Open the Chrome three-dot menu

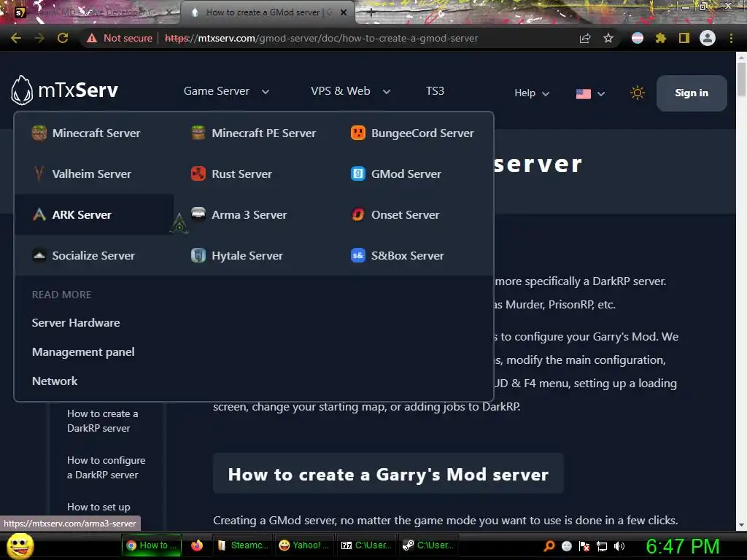tap(731, 38)
